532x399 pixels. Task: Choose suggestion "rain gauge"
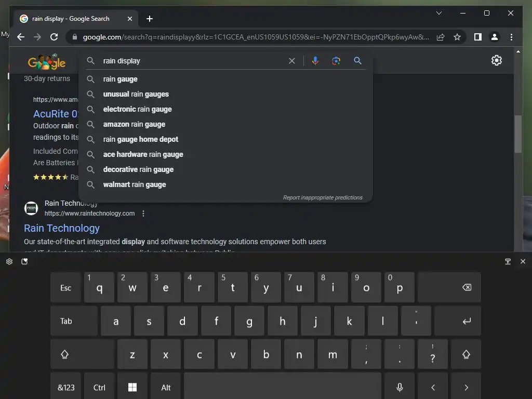click(225, 79)
